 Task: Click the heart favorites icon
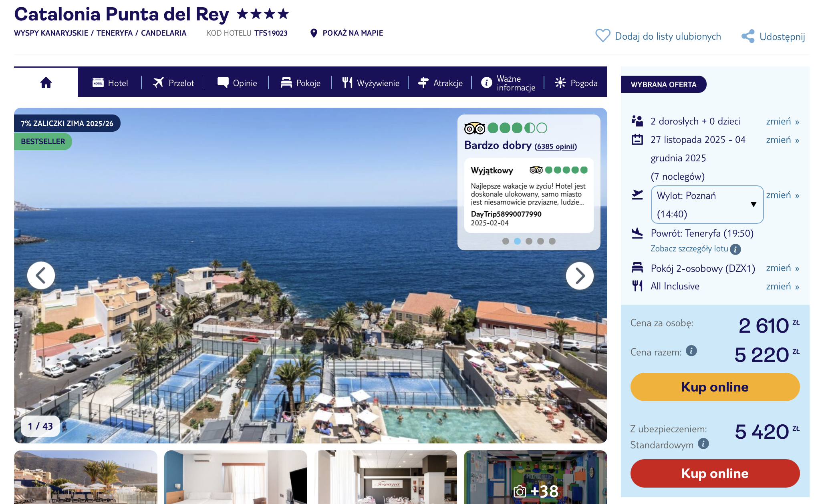point(602,36)
